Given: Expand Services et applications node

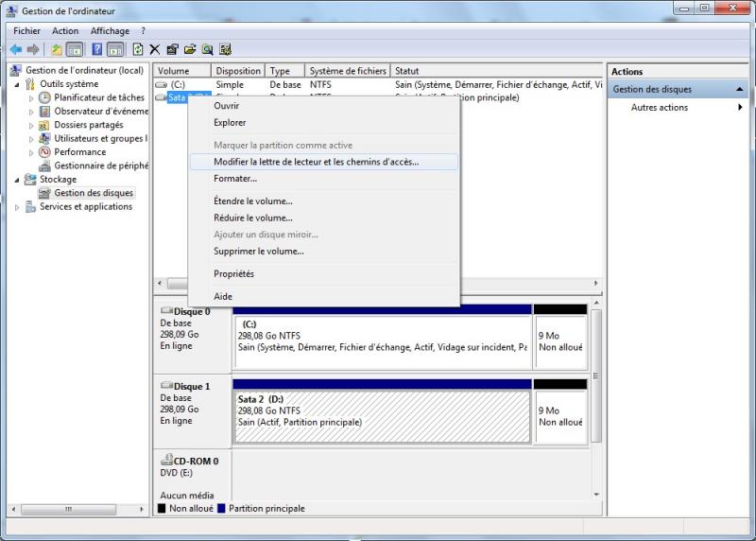Looking at the screenshot, I should (17, 207).
